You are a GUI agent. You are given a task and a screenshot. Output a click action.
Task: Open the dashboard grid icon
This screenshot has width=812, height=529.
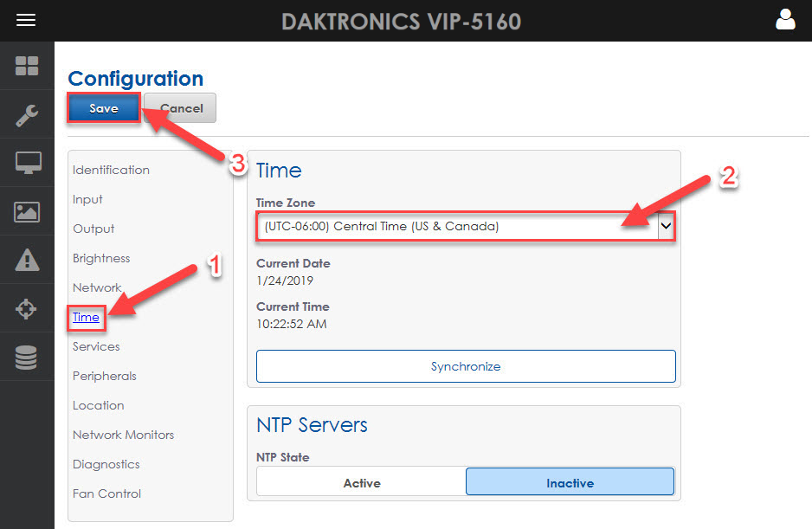click(x=27, y=66)
